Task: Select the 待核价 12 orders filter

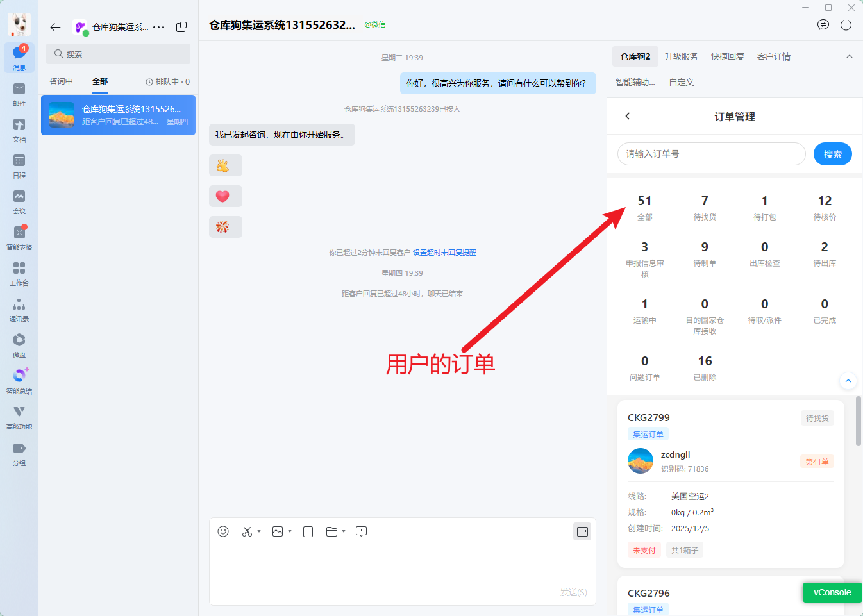Action: click(x=825, y=208)
